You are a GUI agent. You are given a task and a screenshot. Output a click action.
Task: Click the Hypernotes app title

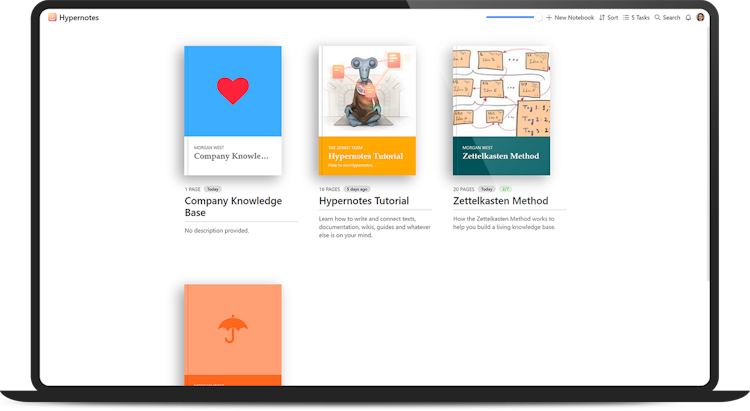pos(79,18)
